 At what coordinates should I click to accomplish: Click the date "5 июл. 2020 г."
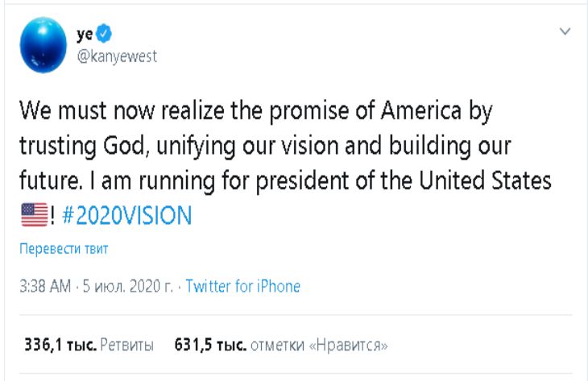(x=128, y=286)
